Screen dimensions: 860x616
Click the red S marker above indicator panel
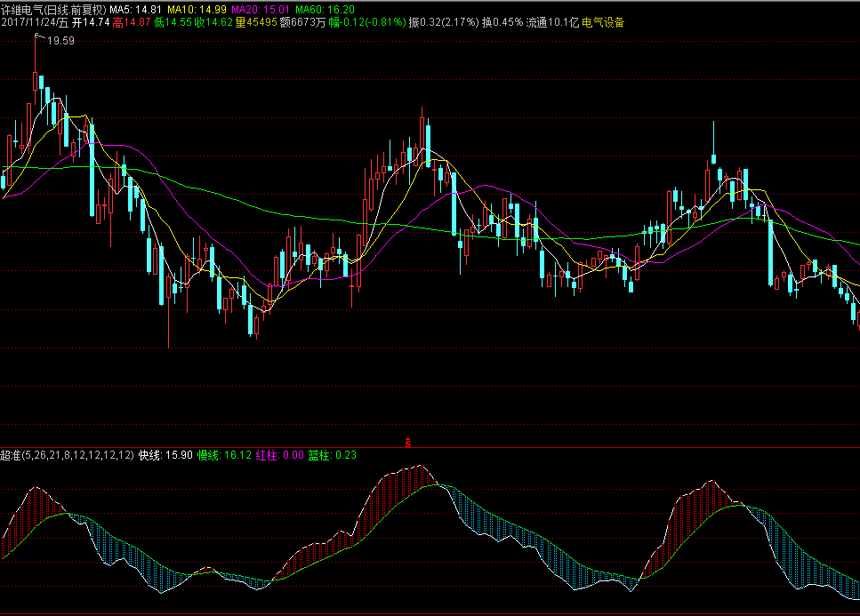[407, 441]
